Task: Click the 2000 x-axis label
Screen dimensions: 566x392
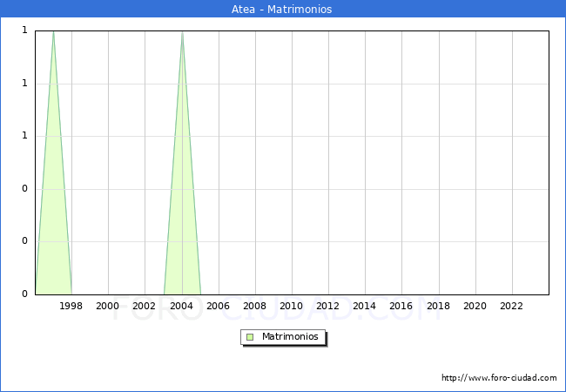Action: pyautogui.click(x=108, y=306)
